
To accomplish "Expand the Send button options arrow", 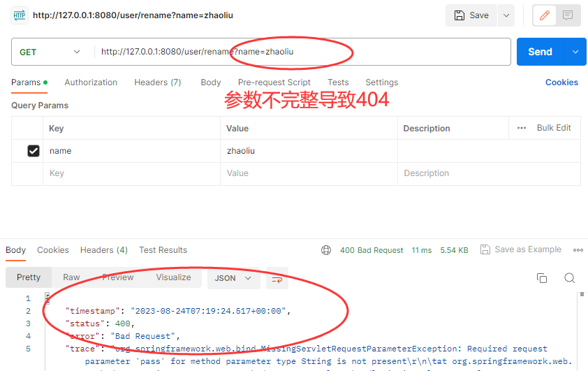I will (575, 52).
